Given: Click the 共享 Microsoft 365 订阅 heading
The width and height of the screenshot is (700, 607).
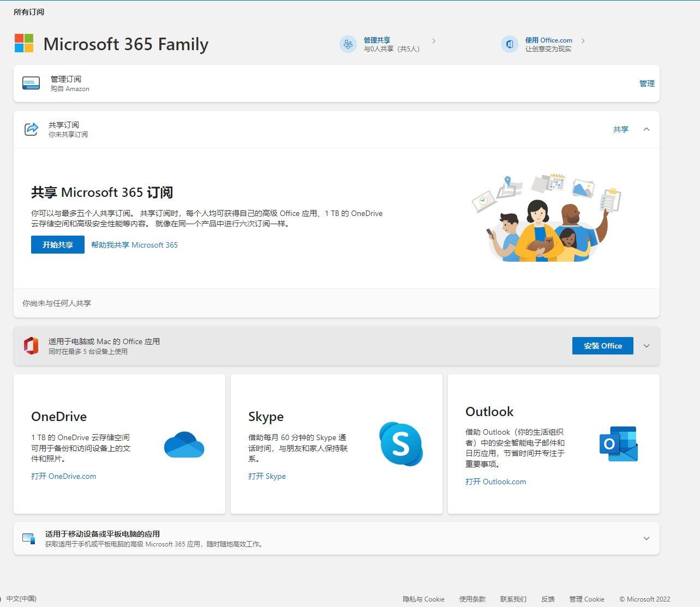Looking at the screenshot, I should [x=102, y=193].
